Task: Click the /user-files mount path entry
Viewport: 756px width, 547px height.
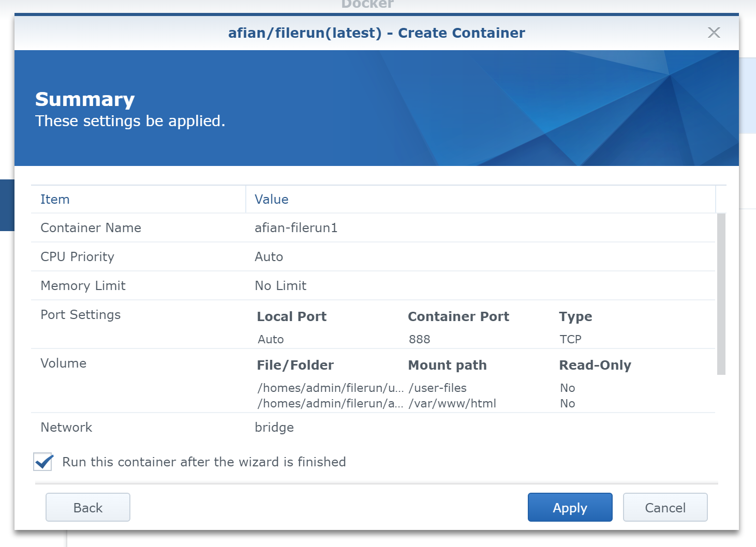Action: click(438, 388)
